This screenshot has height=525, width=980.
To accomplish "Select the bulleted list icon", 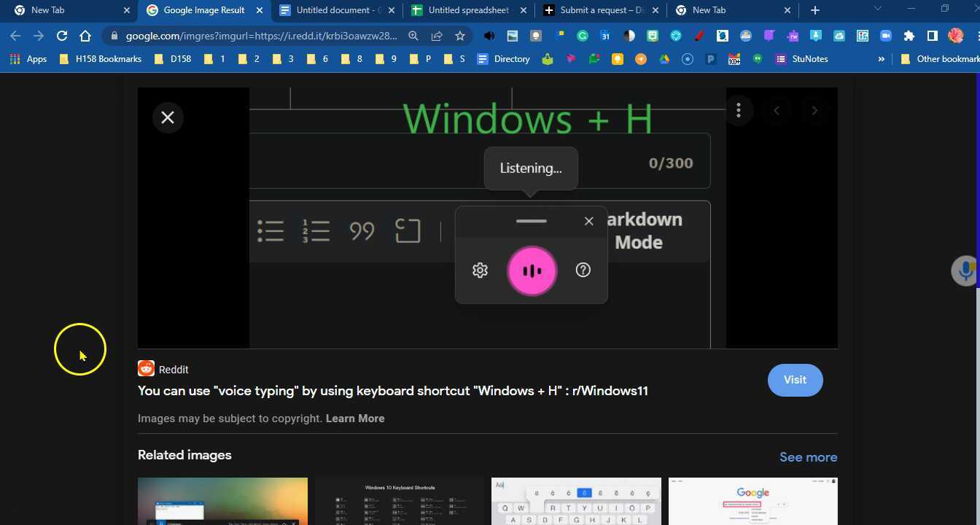I will (270, 230).
